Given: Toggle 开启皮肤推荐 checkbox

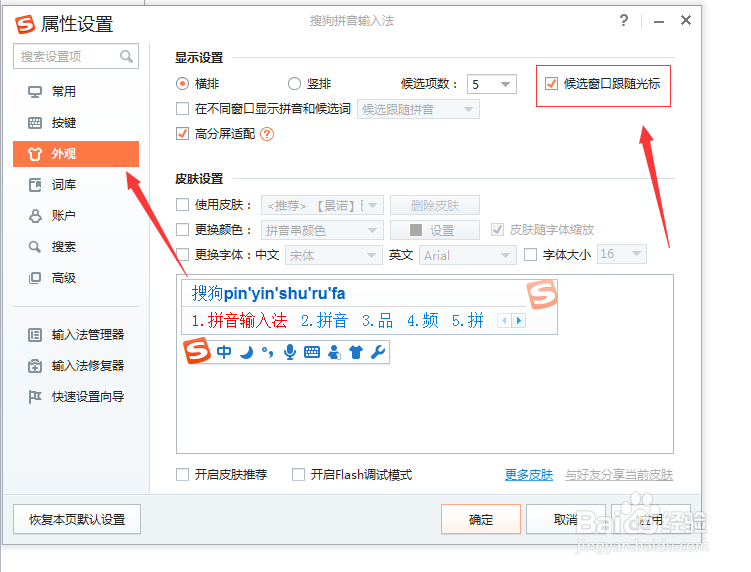Looking at the screenshot, I should click(x=182, y=475).
